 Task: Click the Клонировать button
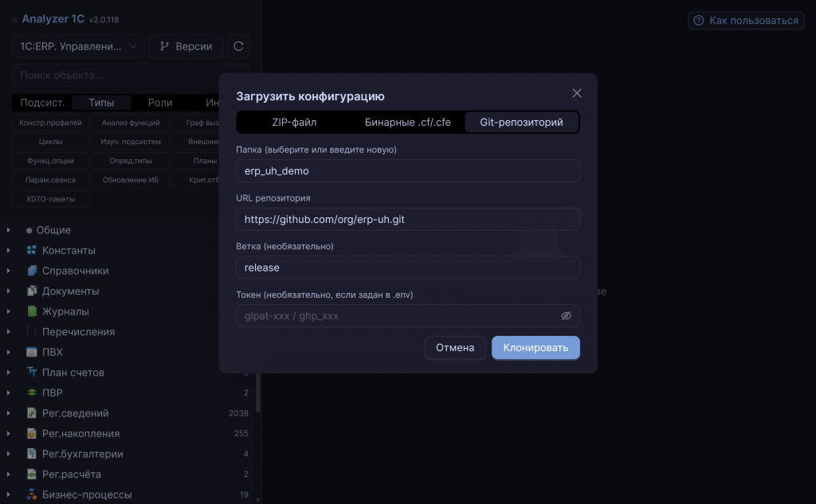click(x=535, y=347)
